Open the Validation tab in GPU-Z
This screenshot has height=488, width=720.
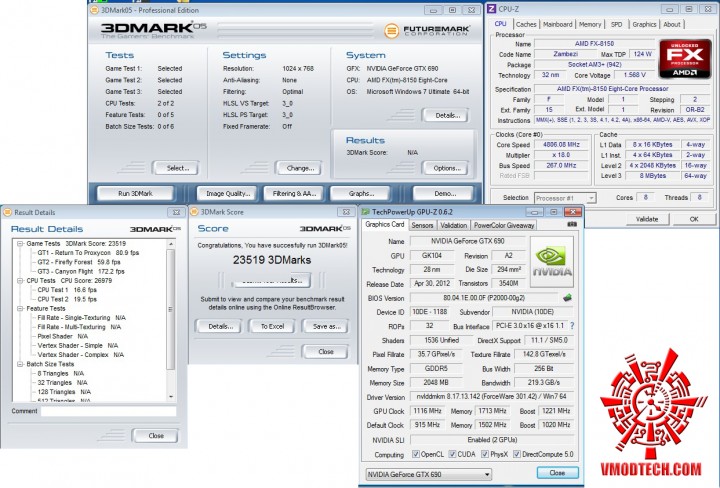pos(453,225)
